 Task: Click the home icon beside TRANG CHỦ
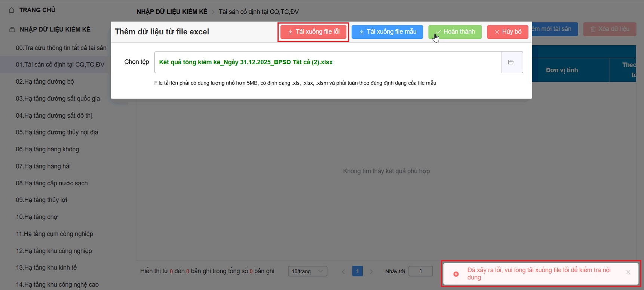(x=12, y=10)
